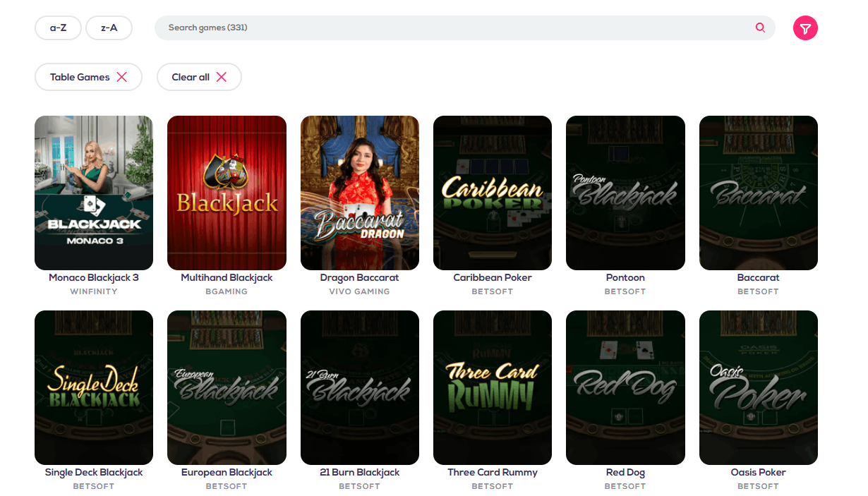The image size is (868, 496).
Task: Remove Table Games filter via its X icon
Action: coord(122,77)
